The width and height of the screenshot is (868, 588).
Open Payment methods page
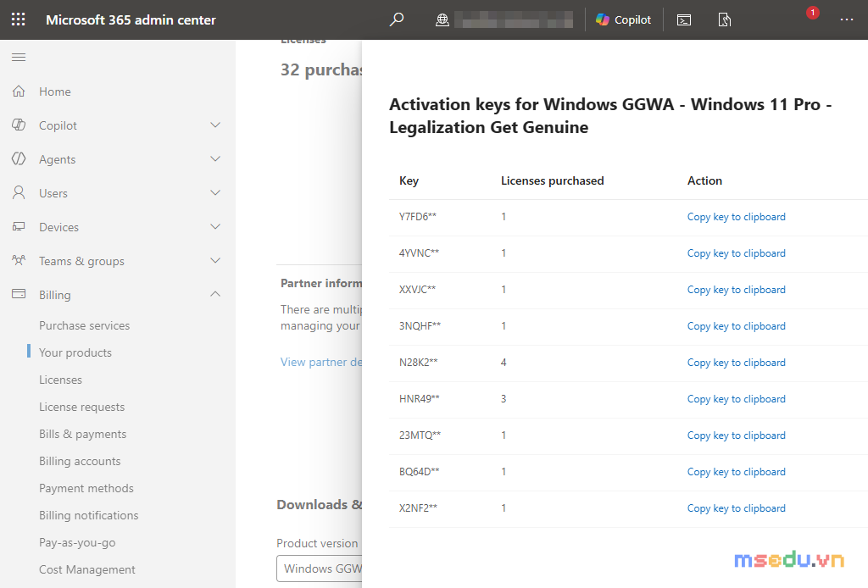[86, 488]
